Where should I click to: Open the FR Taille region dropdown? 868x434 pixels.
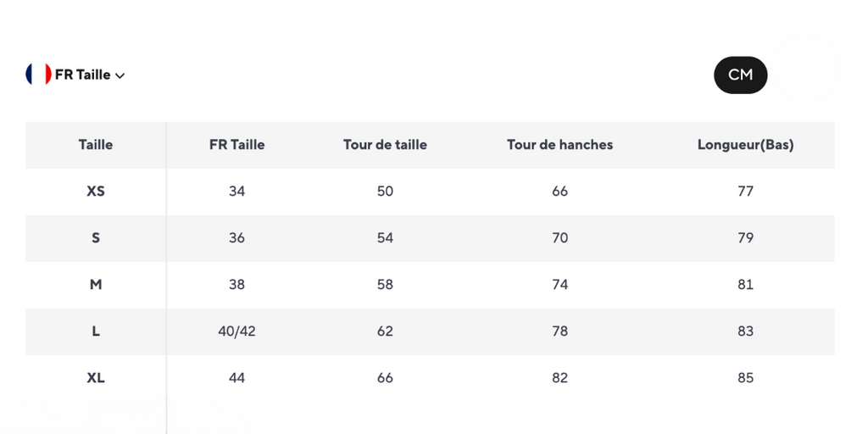(82, 75)
